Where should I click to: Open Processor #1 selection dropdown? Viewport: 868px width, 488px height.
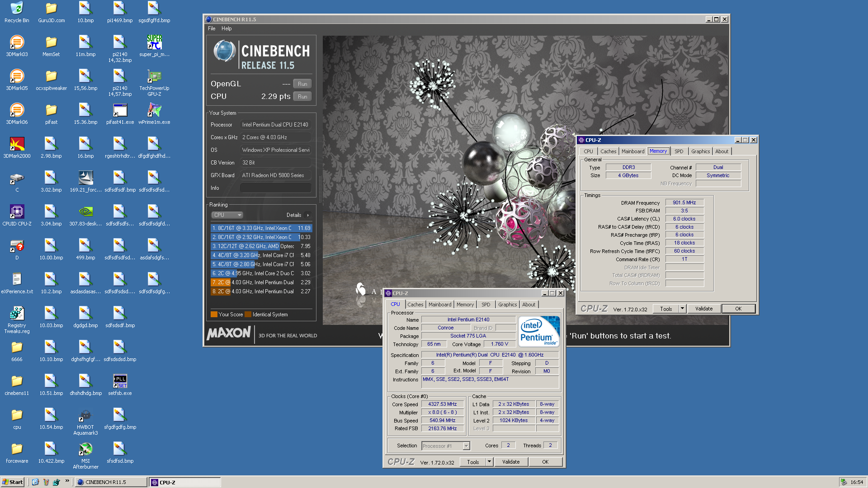pos(466,446)
